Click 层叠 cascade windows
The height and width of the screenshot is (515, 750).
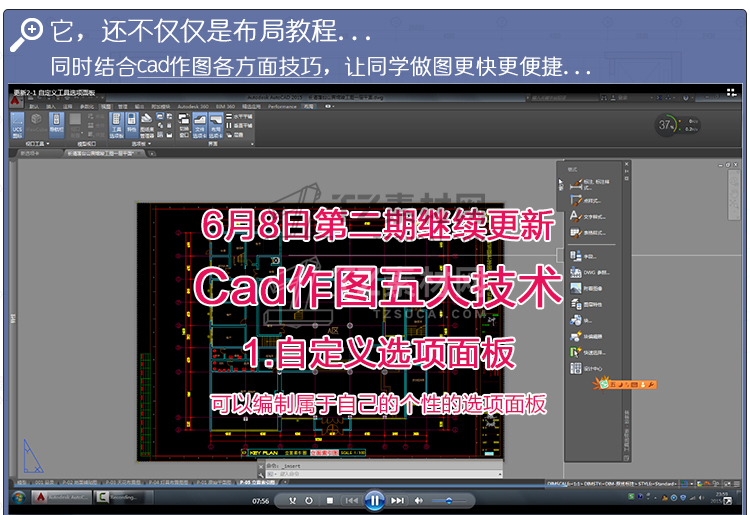235,135
